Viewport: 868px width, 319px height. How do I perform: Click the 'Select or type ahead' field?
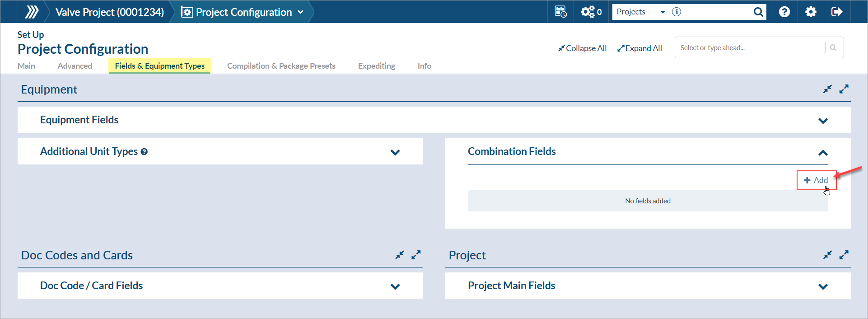pos(750,48)
